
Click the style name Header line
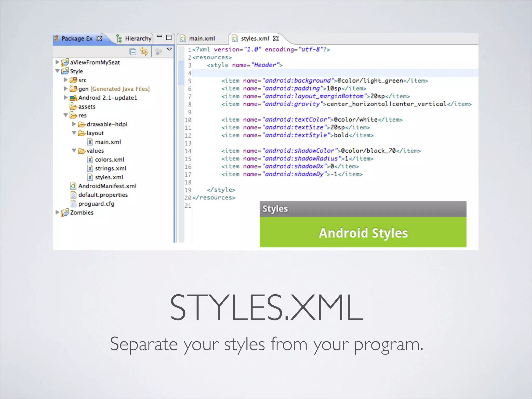point(245,65)
